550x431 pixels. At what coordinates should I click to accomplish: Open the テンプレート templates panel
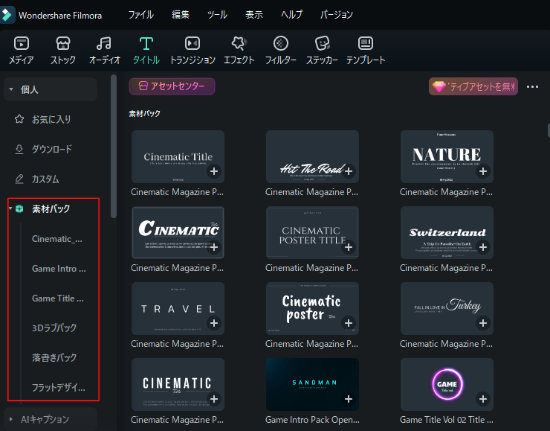coord(365,50)
